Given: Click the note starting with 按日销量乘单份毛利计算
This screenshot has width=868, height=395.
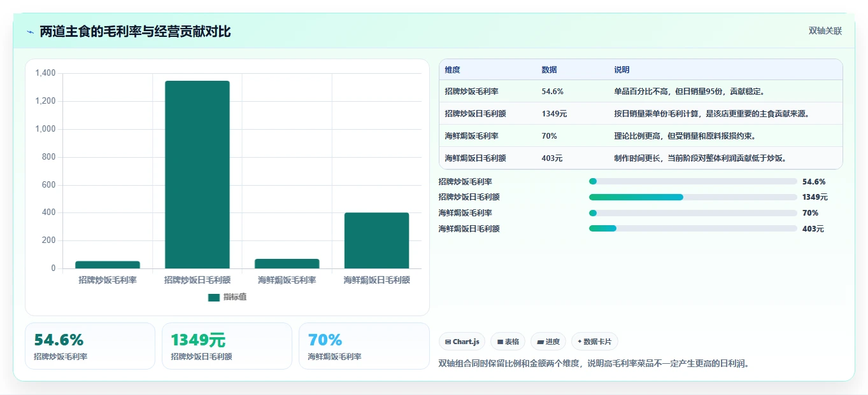Looking at the screenshot, I should (x=712, y=114).
